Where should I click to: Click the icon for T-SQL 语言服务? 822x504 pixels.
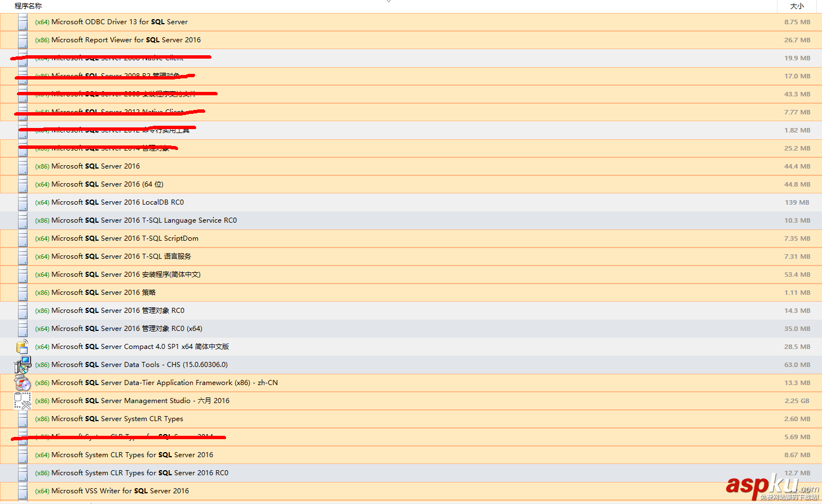coord(23,257)
